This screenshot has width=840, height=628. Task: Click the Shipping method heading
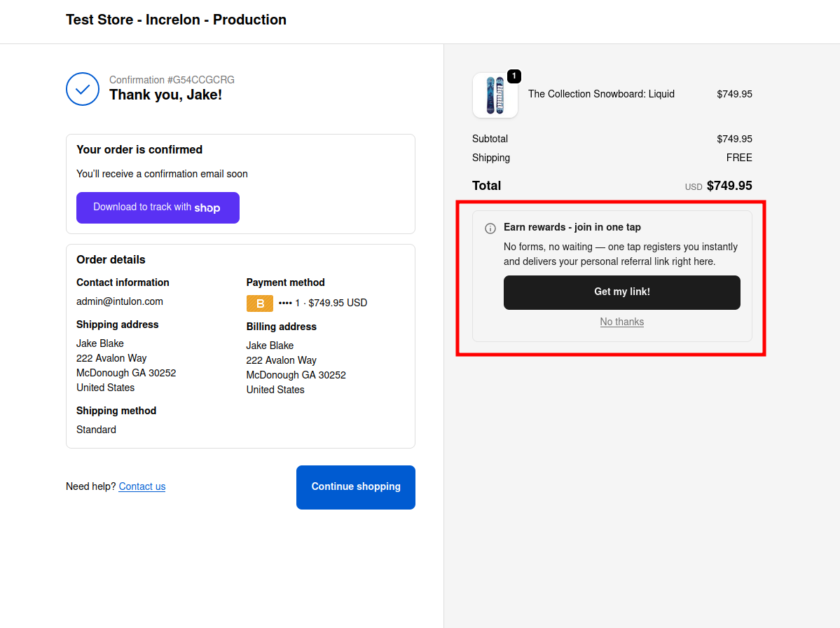(x=116, y=411)
